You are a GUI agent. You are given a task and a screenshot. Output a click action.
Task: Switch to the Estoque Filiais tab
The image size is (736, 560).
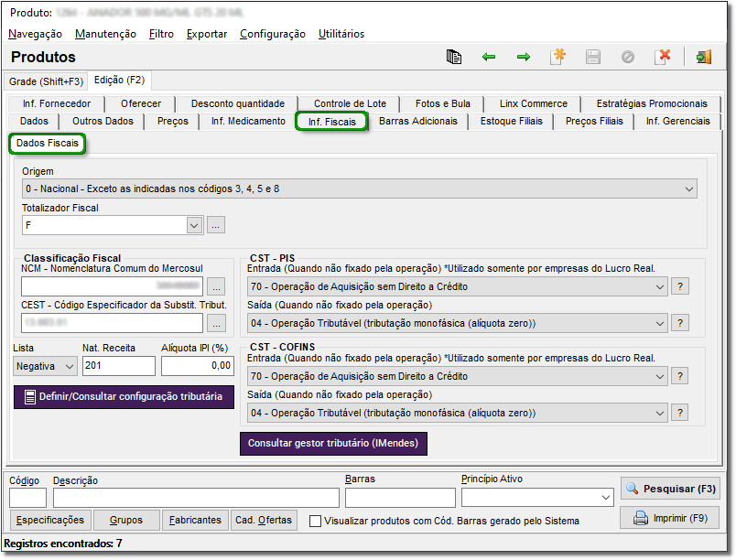click(511, 121)
